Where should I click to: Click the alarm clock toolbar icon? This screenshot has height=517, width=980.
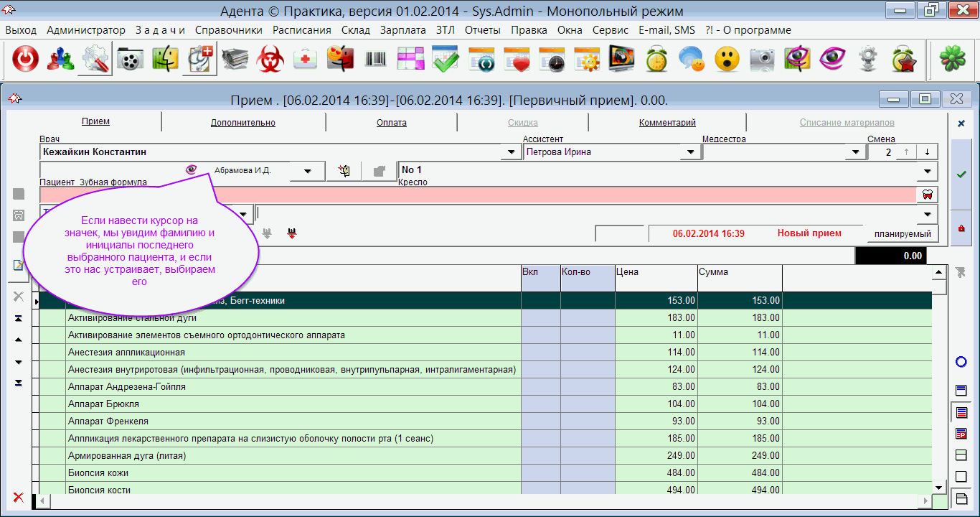click(656, 60)
